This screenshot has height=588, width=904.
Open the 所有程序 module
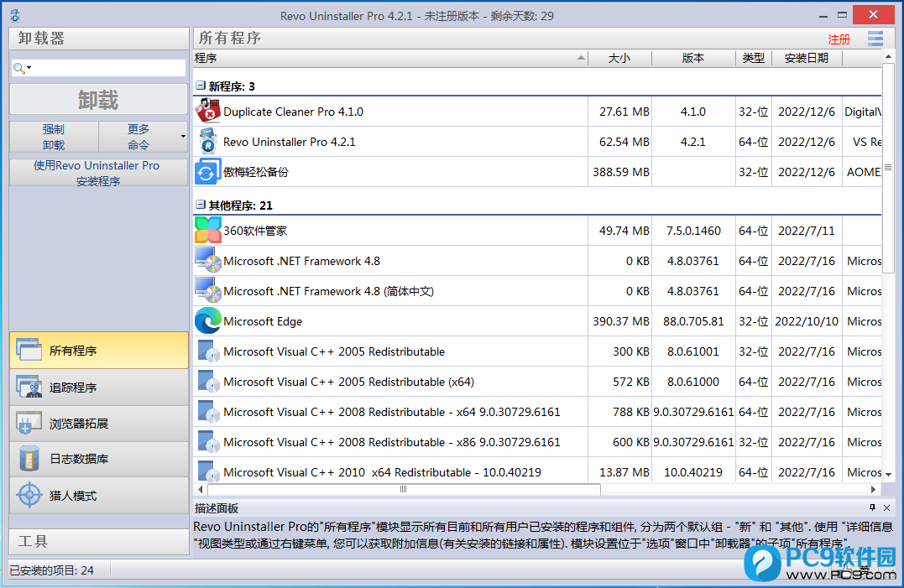(x=98, y=350)
